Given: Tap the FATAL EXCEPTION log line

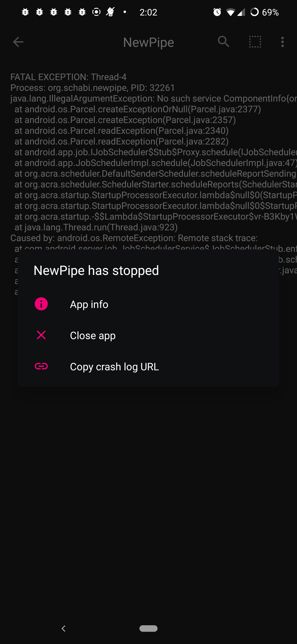Looking at the screenshot, I should click(69, 77).
